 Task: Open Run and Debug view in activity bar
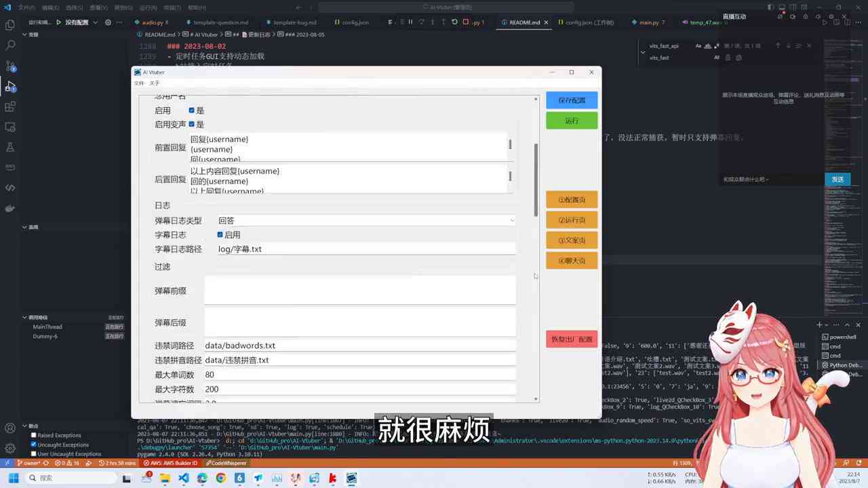pos(10,86)
